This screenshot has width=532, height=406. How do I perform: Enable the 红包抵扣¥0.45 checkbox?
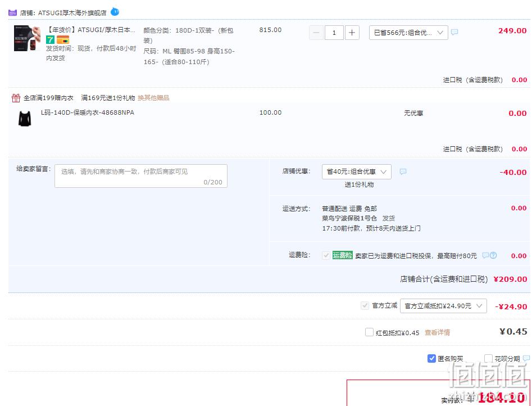coord(369,332)
